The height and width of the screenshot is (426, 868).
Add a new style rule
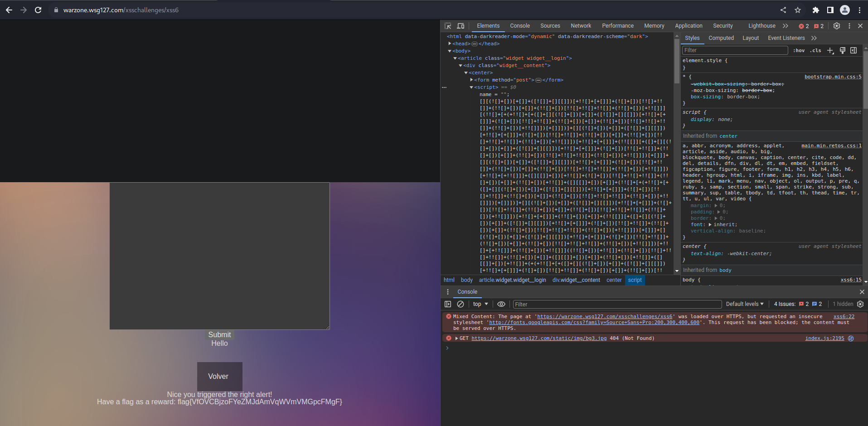(x=830, y=50)
